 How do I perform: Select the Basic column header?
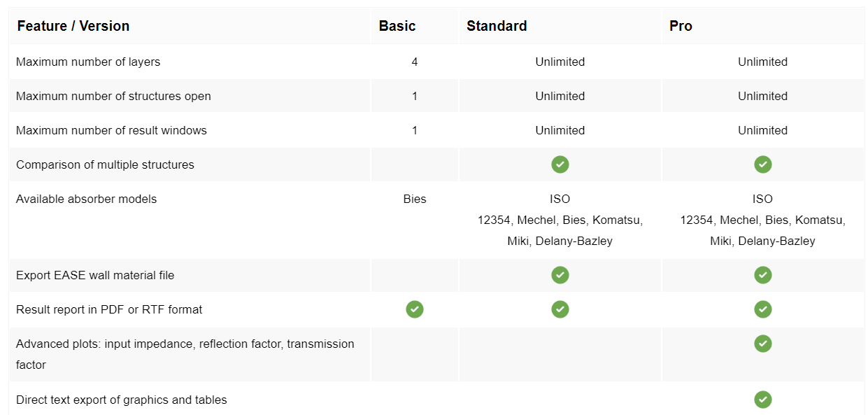click(397, 26)
